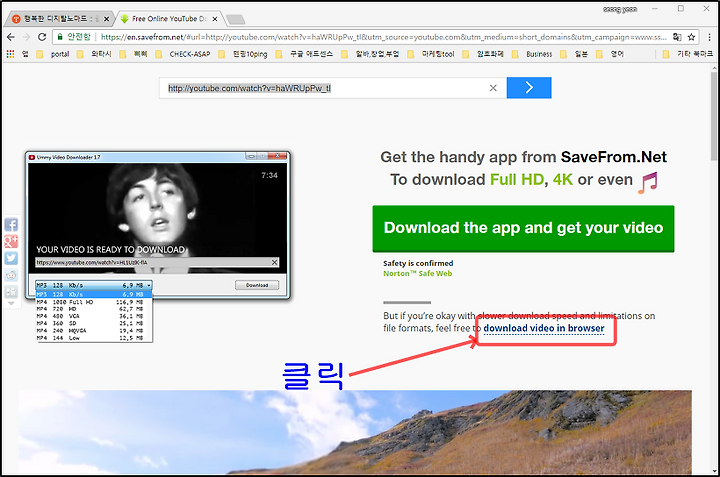Click the SaveFrom.Net heading text

(x=613, y=157)
